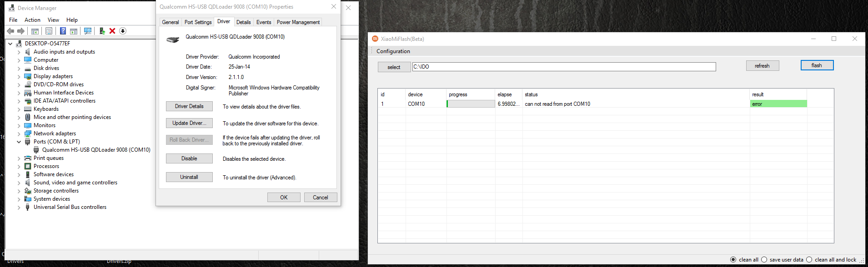
Task: Choose the 'clean all and lock' option
Action: (x=809, y=260)
